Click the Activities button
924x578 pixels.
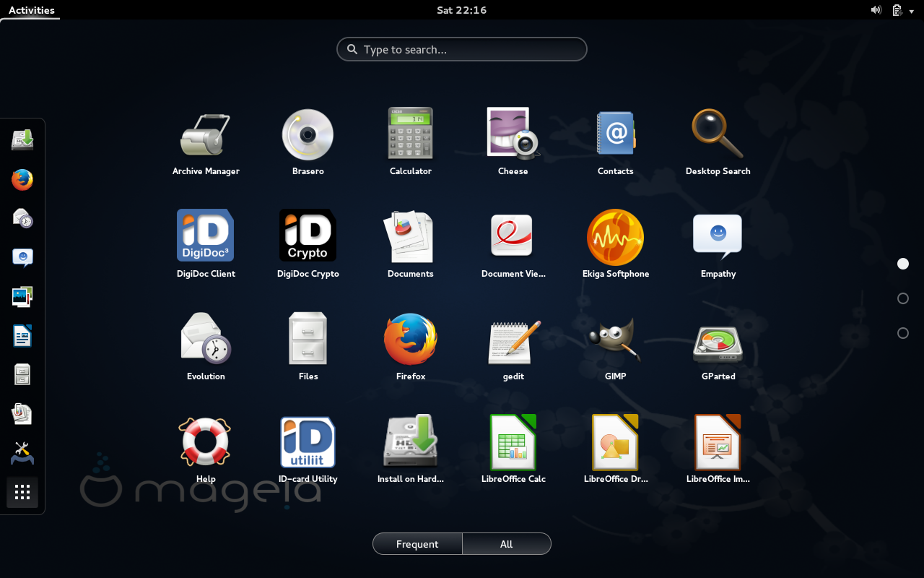[31, 10]
